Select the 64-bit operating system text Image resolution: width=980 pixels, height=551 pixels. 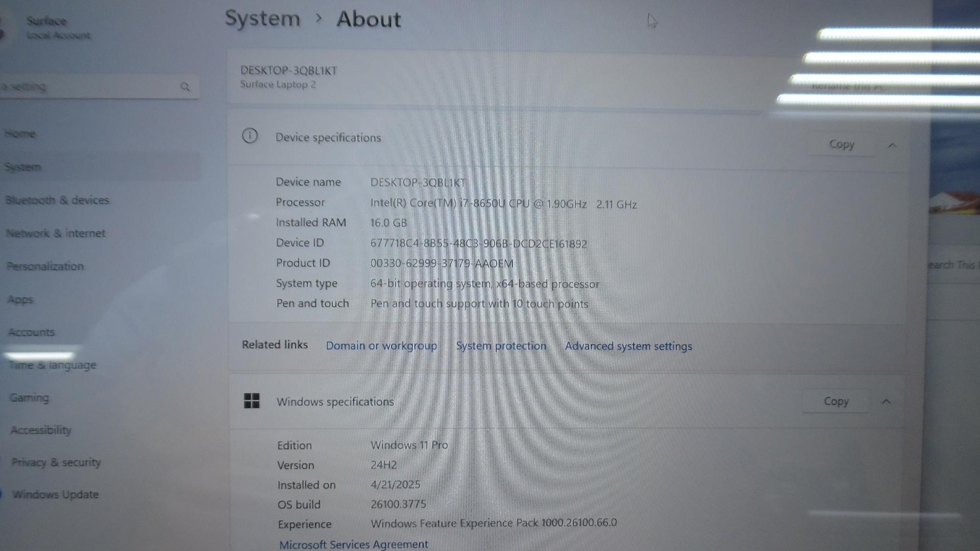point(484,284)
